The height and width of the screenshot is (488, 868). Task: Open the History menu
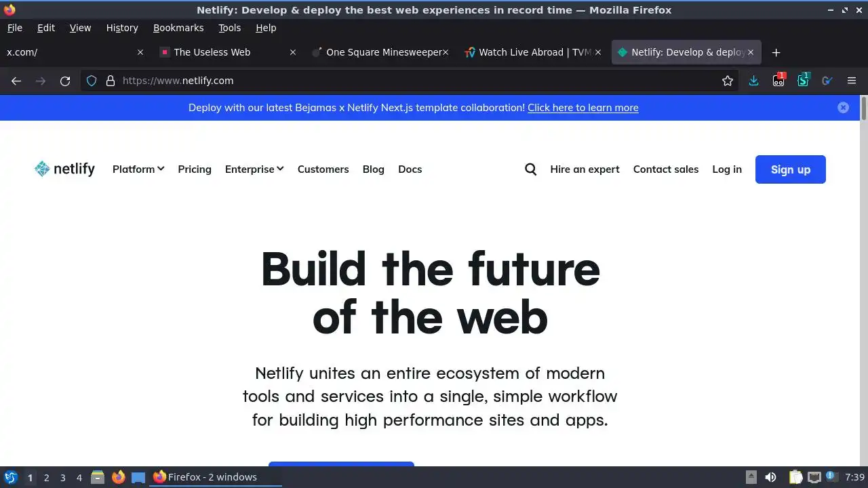[x=122, y=28]
